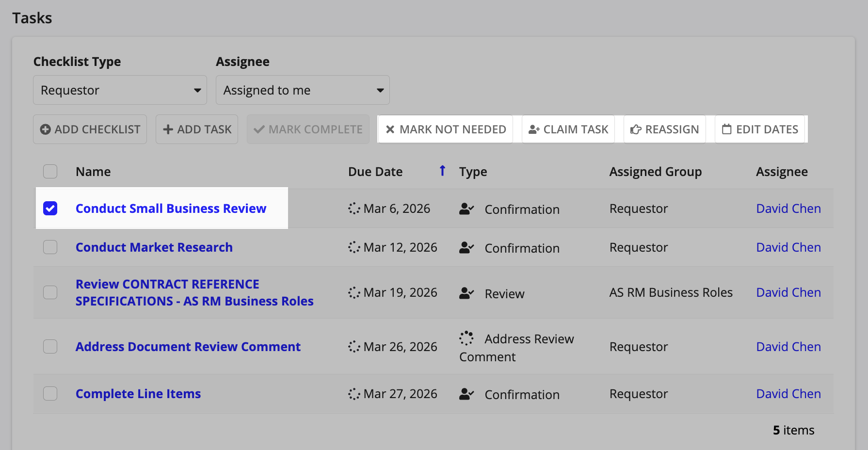868x450 pixels.
Task: Click MARK NOT NEEDED button
Action: point(445,129)
